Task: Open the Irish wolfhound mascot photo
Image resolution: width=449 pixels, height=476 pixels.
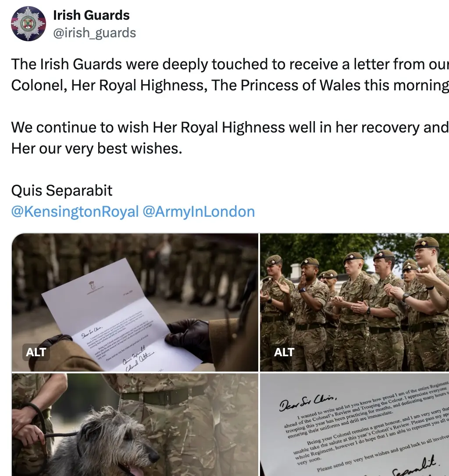Action: coord(135,425)
